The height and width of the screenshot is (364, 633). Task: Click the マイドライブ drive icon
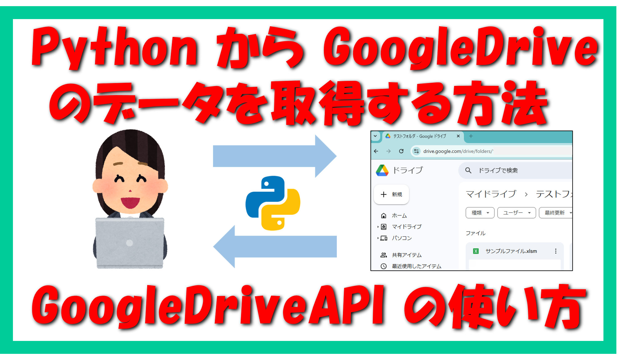pyautogui.click(x=384, y=227)
